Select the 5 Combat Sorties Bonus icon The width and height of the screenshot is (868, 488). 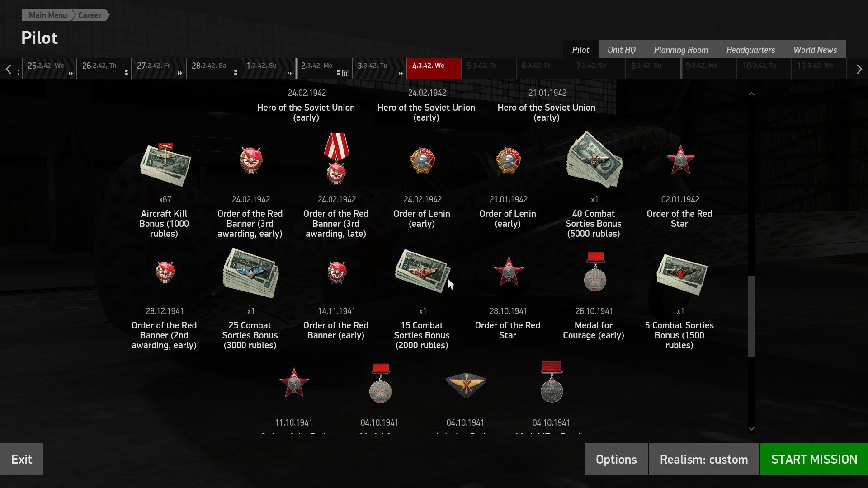[681, 274]
